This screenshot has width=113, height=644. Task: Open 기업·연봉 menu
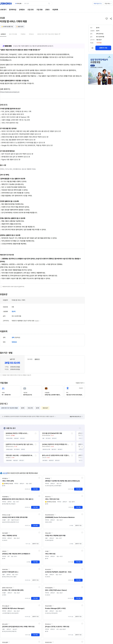(x=39, y=9)
